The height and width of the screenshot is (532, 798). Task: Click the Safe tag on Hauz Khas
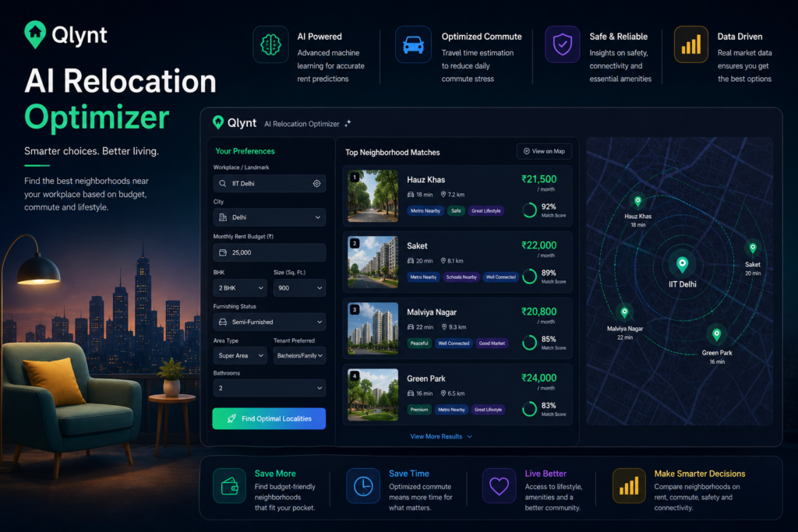456,210
